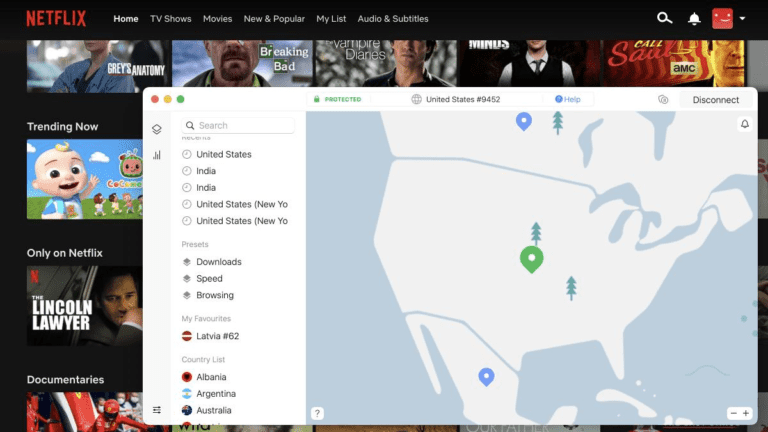Open VPN preferences sliders icon
The height and width of the screenshot is (432, 768).
(x=156, y=410)
